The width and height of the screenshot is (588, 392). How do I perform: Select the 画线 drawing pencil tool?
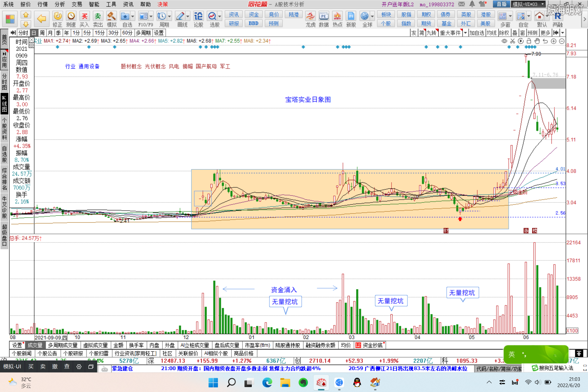coord(180,16)
